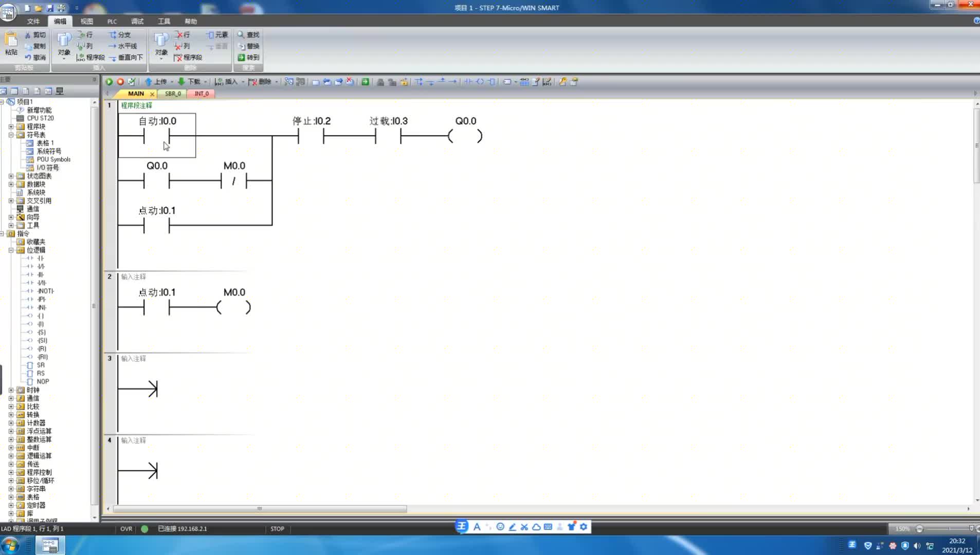
Task: Insert a network 程序段 in insert group
Action: pyautogui.click(x=90, y=58)
